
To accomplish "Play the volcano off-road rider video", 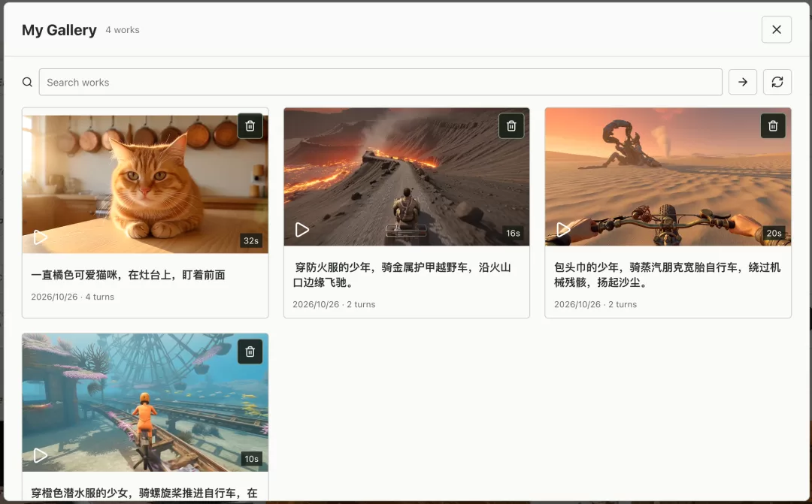I will [x=302, y=229].
